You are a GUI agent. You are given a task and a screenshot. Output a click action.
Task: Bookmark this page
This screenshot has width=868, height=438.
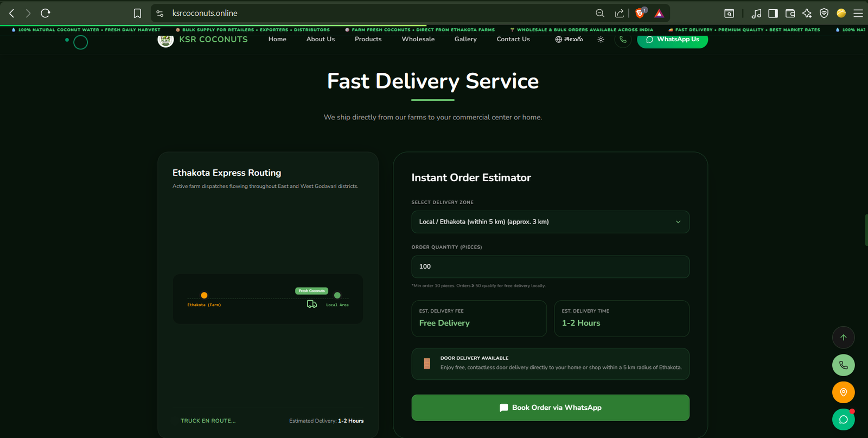pos(137,13)
